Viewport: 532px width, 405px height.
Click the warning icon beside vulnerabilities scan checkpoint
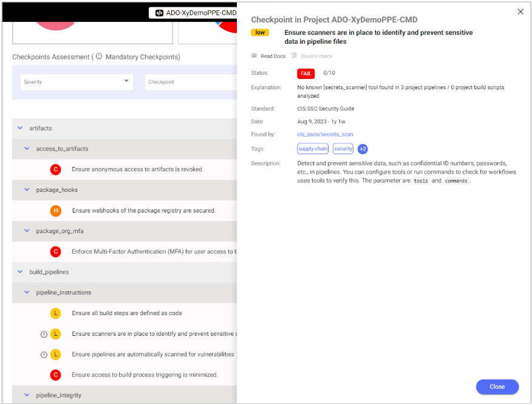point(44,355)
